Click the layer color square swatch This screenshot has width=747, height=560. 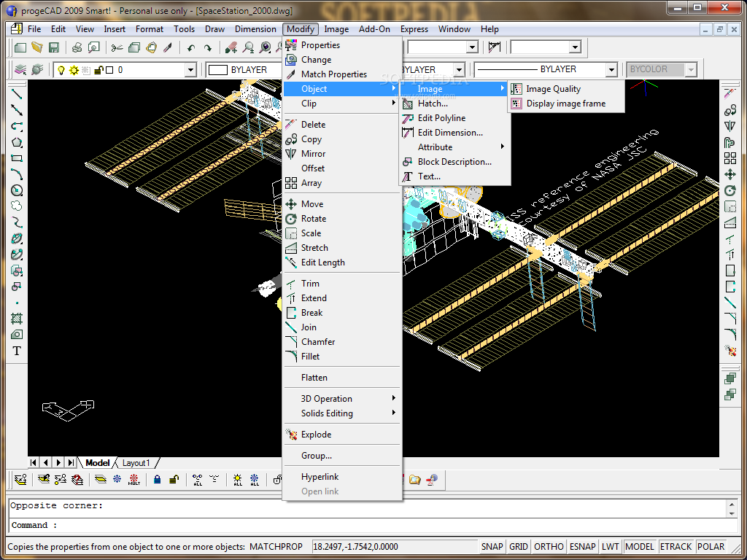pyautogui.click(x=109, y=70)
